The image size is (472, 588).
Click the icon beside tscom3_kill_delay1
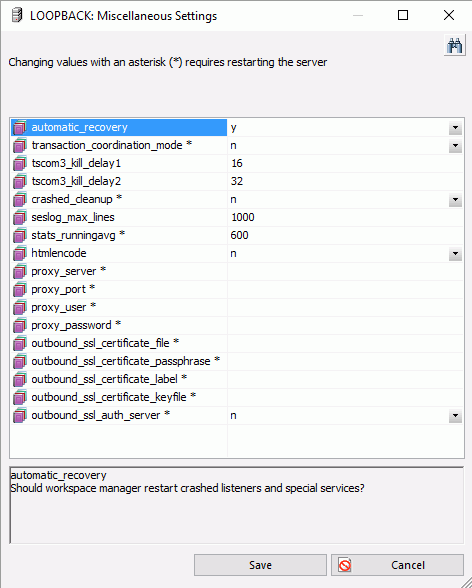coord(20,164)
